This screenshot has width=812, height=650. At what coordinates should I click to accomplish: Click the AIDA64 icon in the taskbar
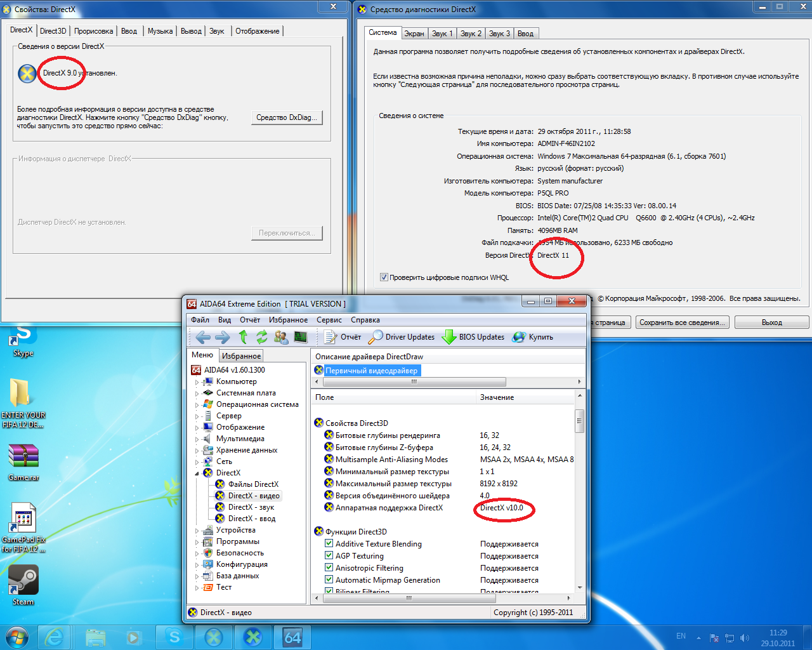(x=292, y=637)
